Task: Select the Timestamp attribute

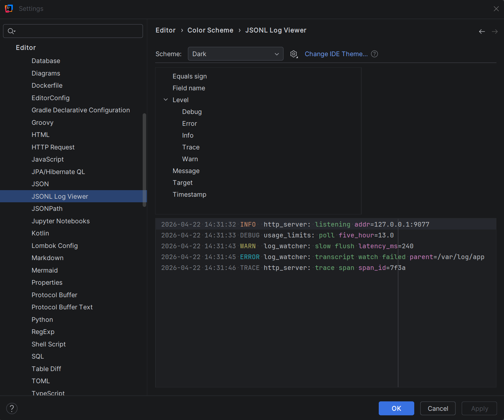Action: click(189, 194)
